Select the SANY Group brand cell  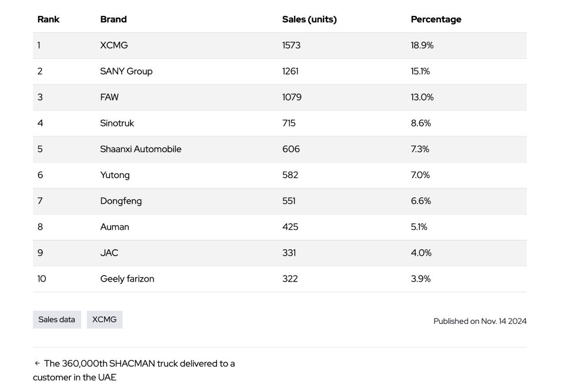pos(126,71)
